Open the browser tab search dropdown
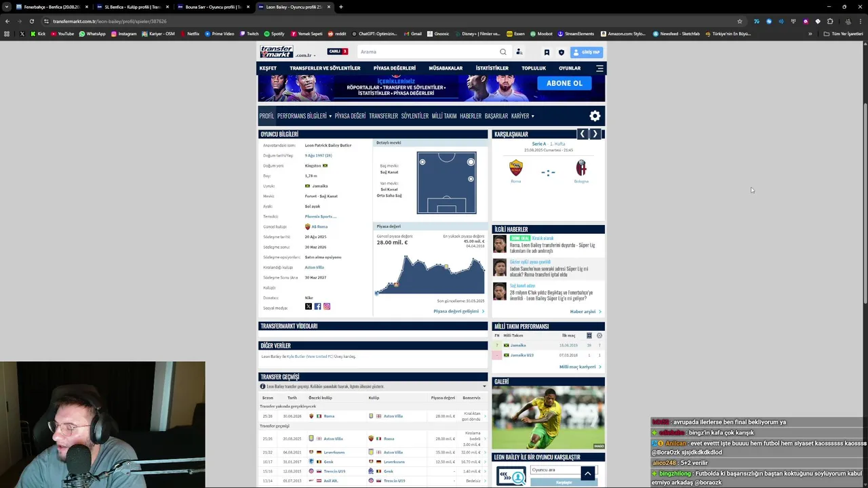 click(7, 7)
